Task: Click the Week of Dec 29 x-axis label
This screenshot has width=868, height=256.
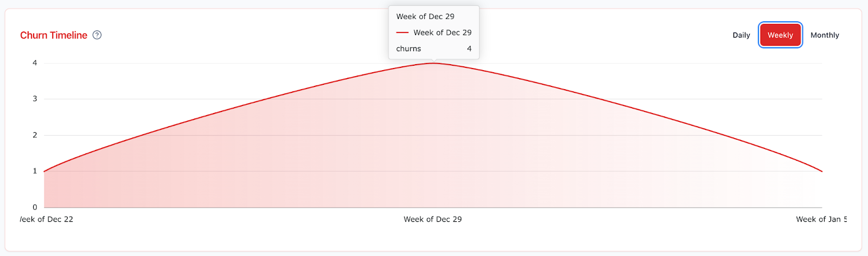Action: click(433, 220)
